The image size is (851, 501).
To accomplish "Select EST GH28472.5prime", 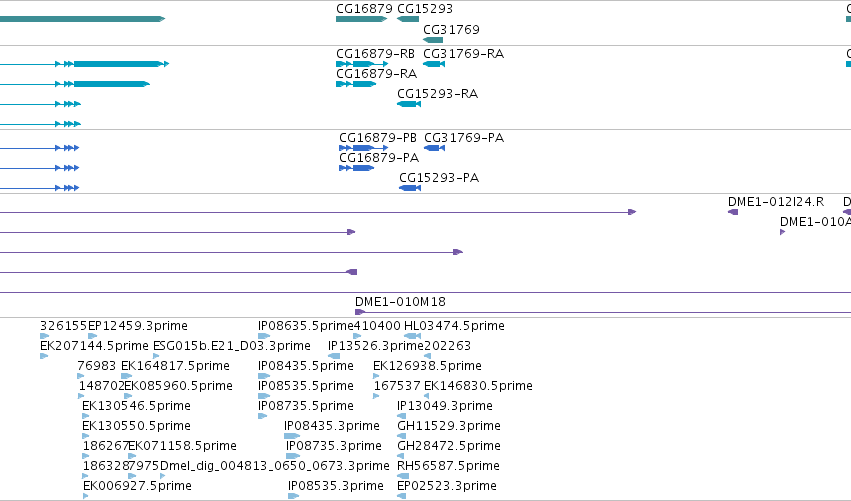I will point(448,446).
